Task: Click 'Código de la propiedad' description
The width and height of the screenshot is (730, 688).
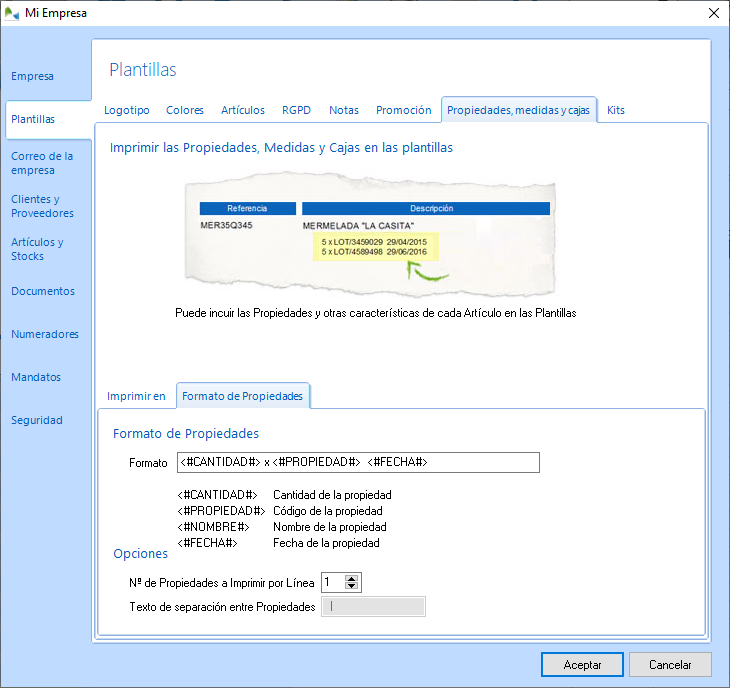Action: coord(328,511)
